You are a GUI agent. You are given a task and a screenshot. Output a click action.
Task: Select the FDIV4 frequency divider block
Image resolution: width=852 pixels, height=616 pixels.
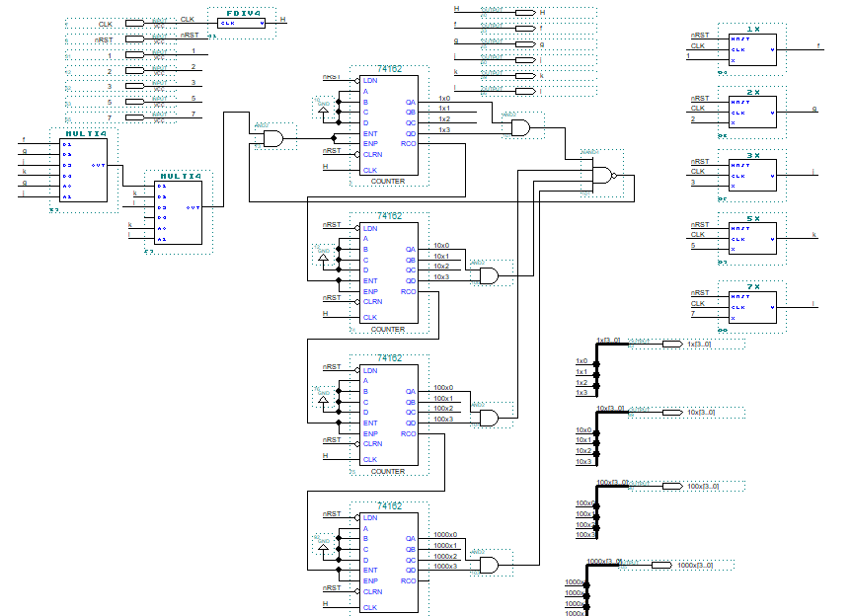click(x=241, y=24)
